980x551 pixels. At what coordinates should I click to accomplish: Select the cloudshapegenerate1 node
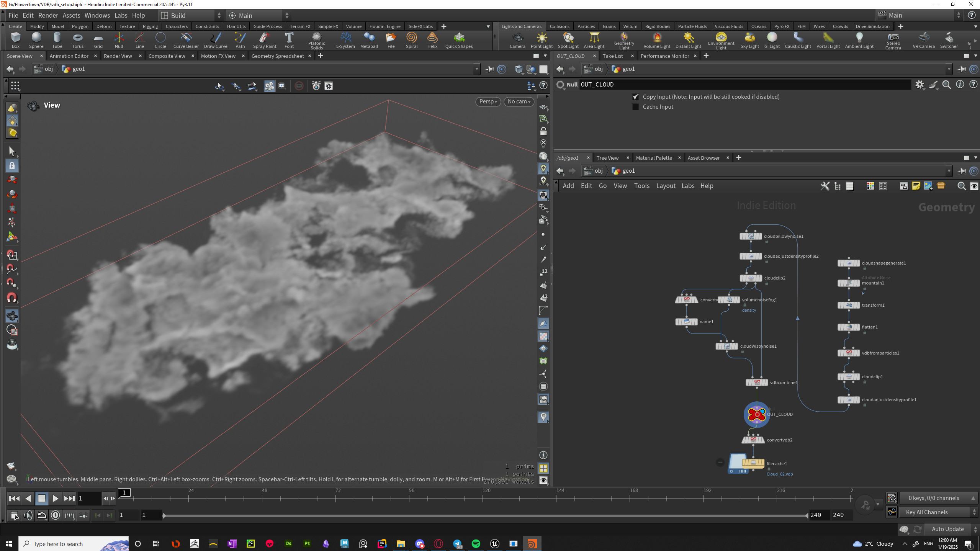[x=849, y=263]
